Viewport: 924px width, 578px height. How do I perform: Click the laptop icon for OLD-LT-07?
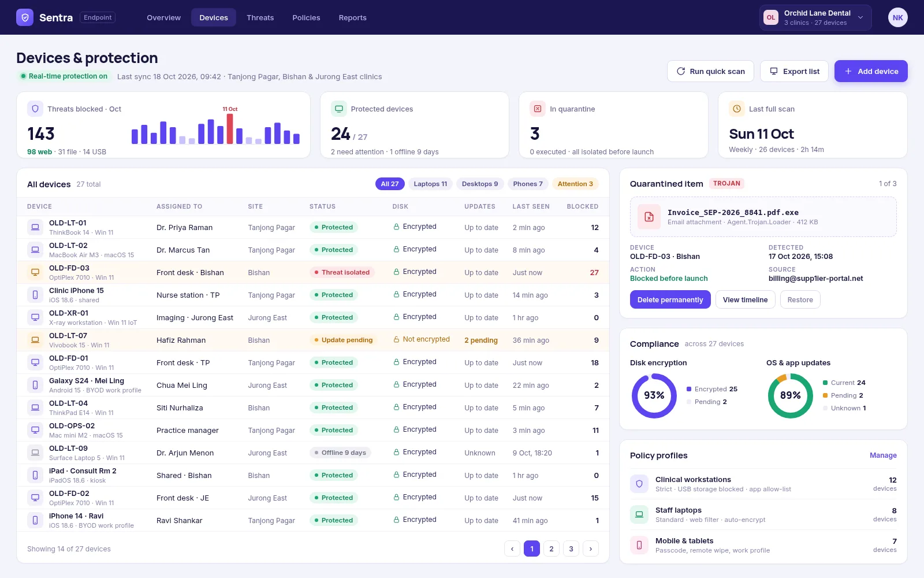click(x=35, y=340)
